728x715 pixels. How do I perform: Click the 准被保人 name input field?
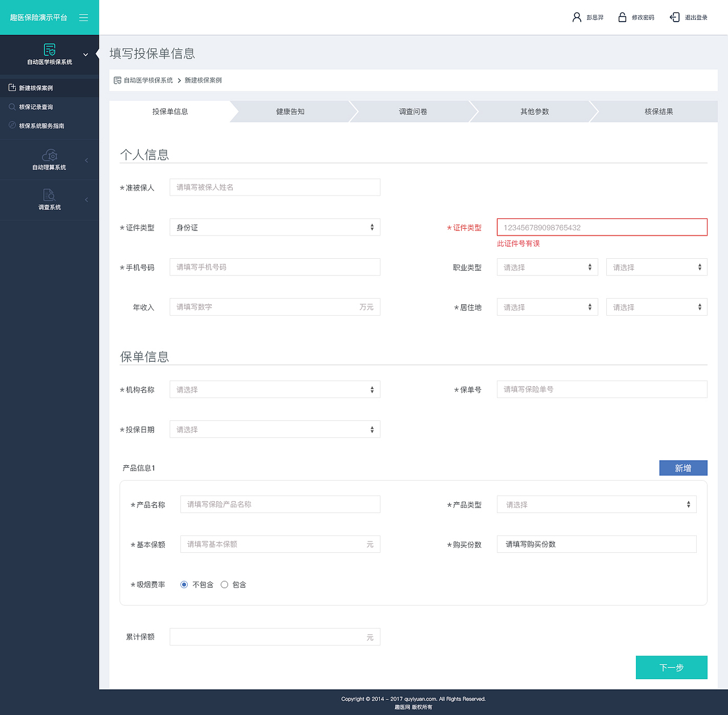[275, 187]
